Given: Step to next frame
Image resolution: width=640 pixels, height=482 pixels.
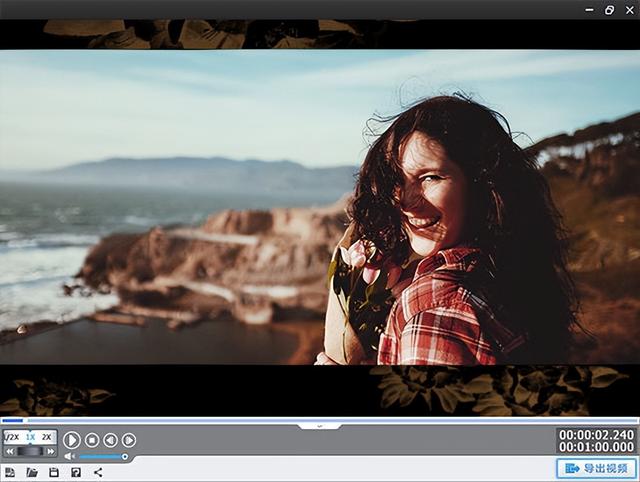Looking at the screenshot, I should 129,440.
